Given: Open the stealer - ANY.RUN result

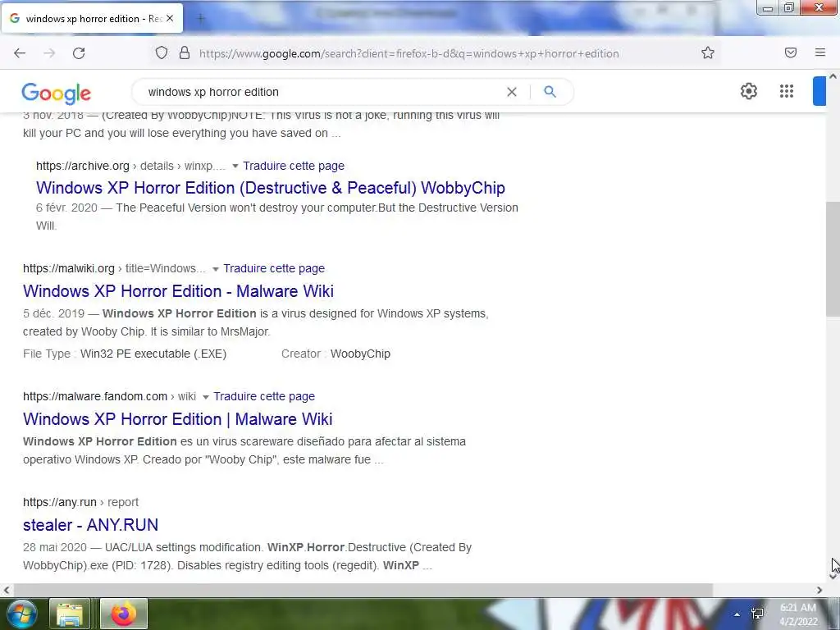Looking at the screenshot, I should [x=90, y=525].
